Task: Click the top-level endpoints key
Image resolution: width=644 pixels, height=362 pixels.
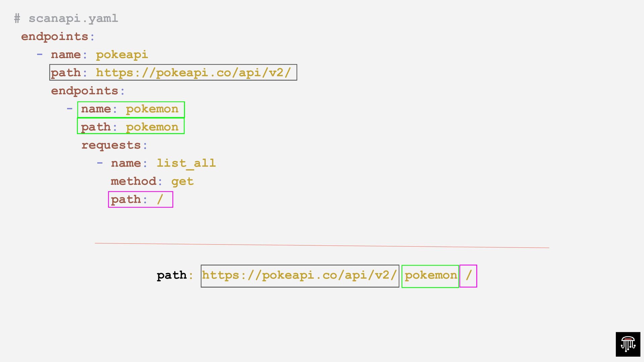Action: click(54, 37)
